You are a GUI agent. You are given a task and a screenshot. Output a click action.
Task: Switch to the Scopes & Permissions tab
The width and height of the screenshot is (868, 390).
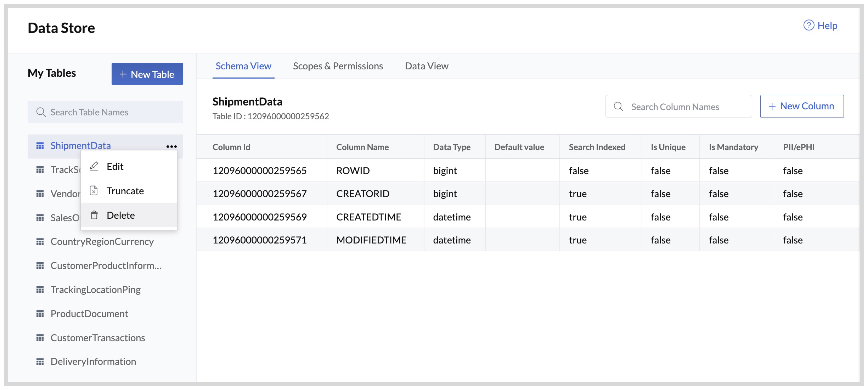point(338,66)
